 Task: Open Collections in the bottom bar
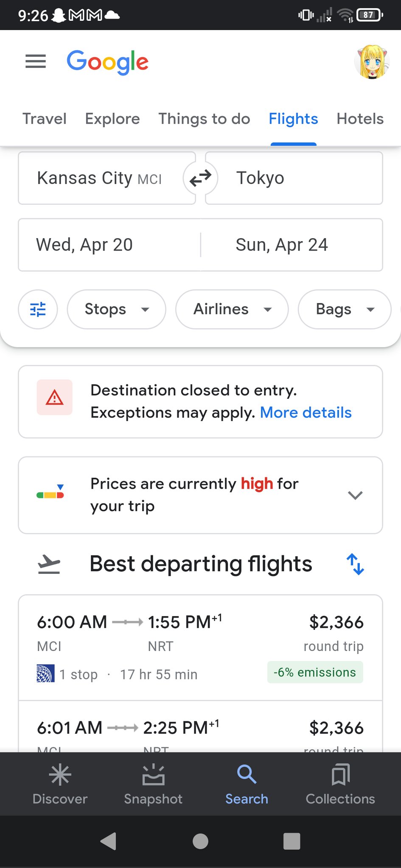click(340, 784)
